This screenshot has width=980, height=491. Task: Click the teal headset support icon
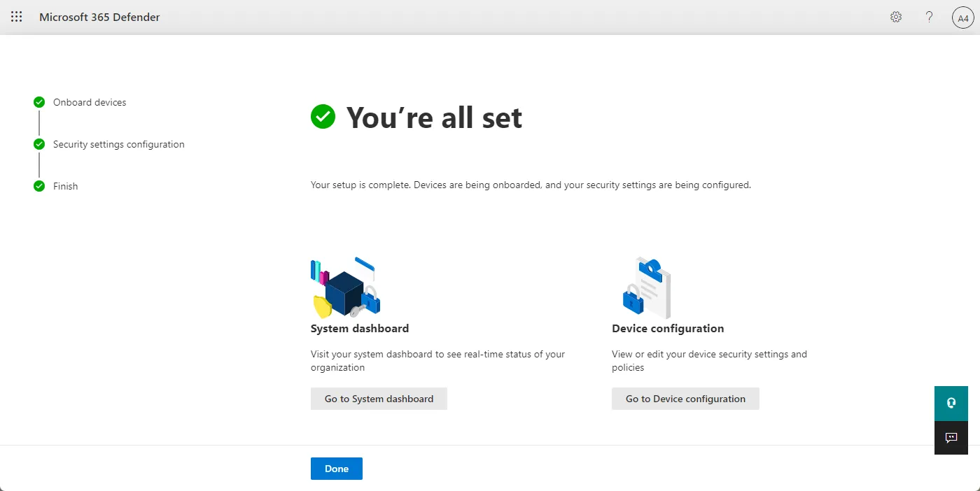click(x=951, y=403)
